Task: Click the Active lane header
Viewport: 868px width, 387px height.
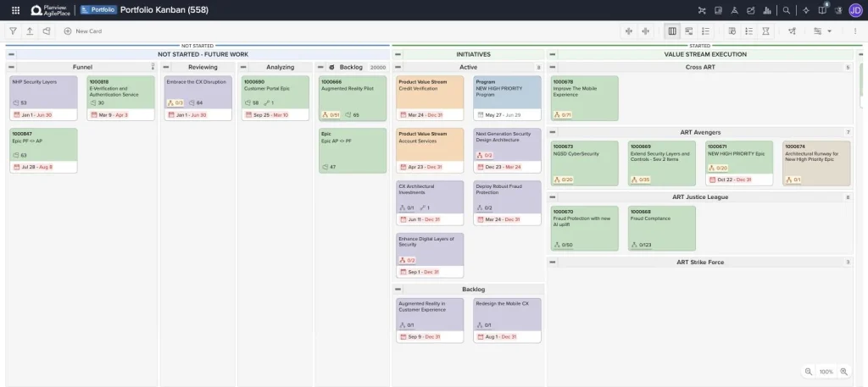Action: coord(468,67)
